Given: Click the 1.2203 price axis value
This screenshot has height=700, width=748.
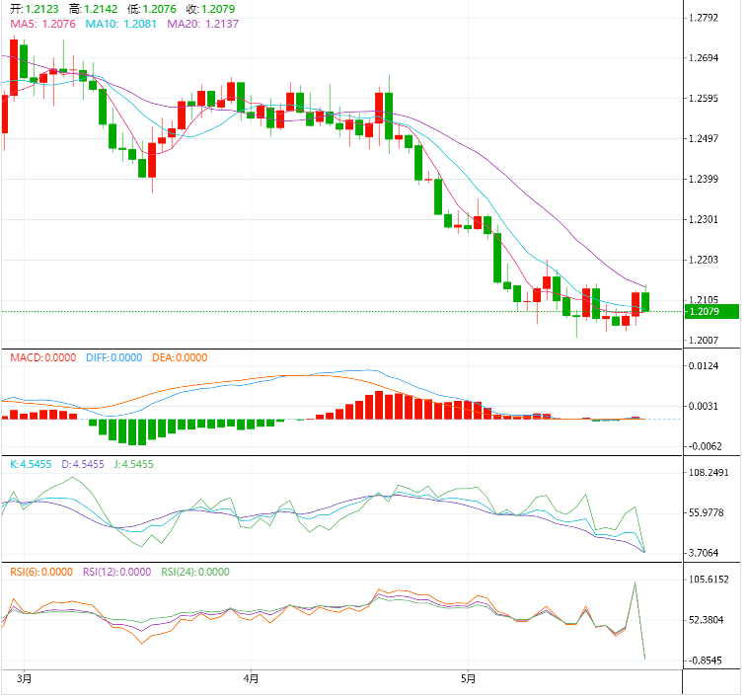Looking at the screenshot, I should [x=704, y=260].
